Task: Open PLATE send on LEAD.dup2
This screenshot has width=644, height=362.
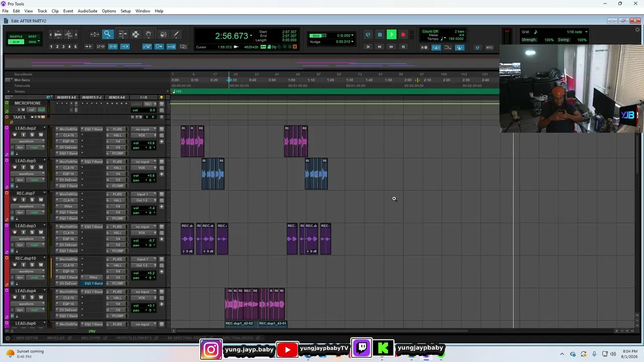Action: (x=117, y=129)
